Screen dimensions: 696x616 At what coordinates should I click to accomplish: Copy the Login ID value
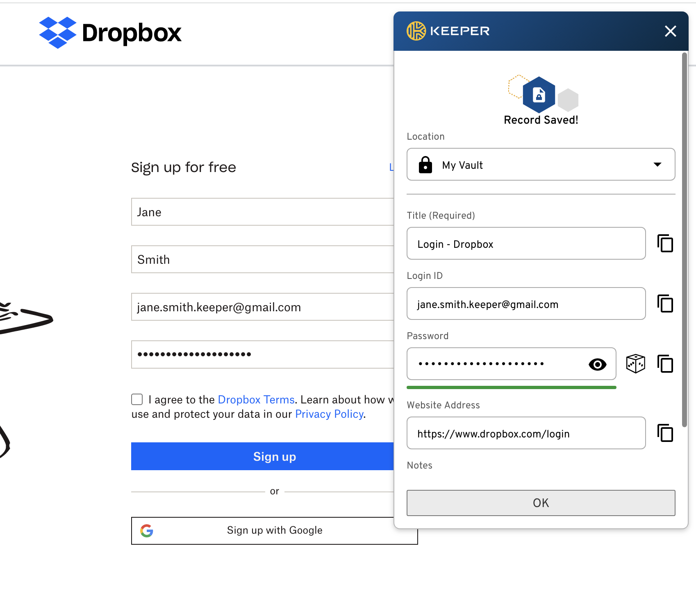pyautogui.click(x=665, y=303)
